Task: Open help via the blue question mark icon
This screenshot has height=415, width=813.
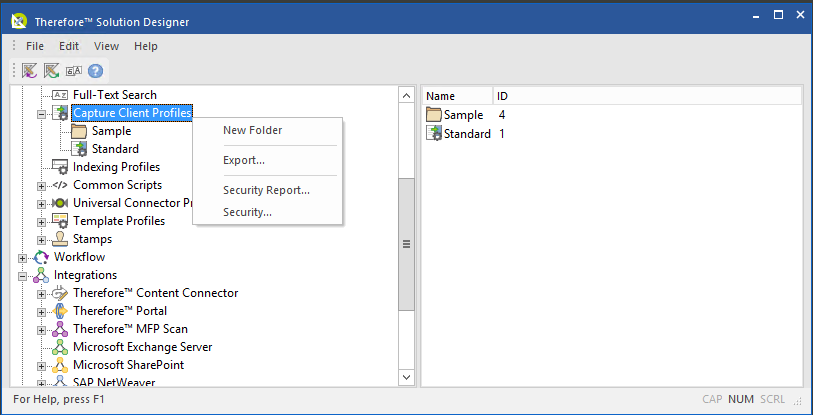Action: tap(95, 71)
